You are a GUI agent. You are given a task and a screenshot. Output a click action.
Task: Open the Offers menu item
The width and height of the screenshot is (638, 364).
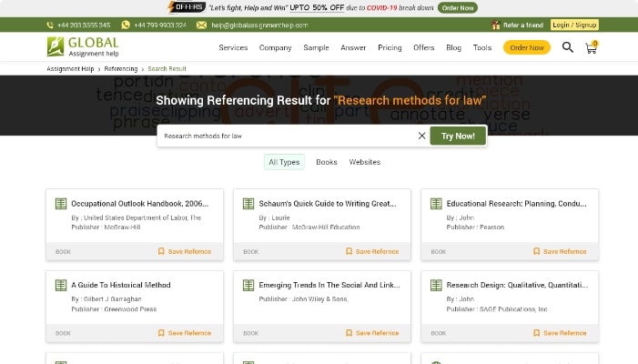tap(424, 47)
